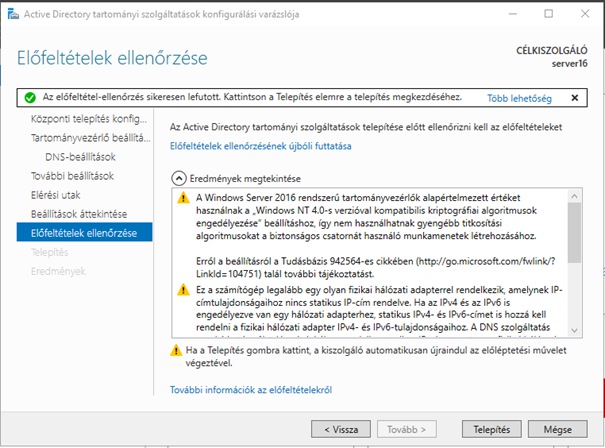
Task: Click warning icon beside static IP address message
Action: coord(183,289)
